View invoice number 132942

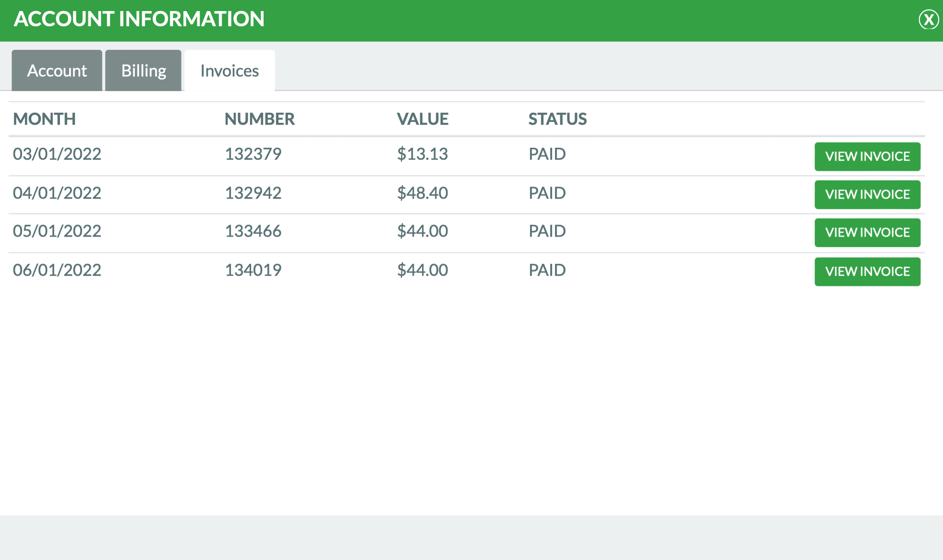pos(867,194)
